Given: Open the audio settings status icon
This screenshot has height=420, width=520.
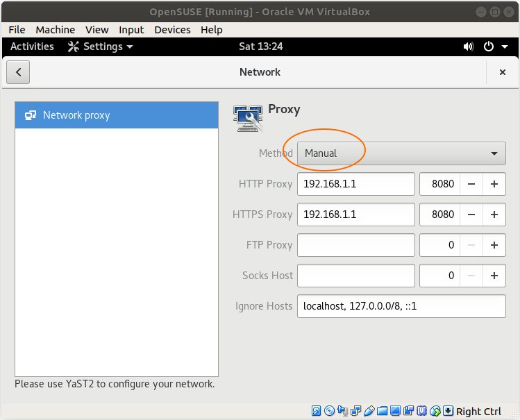Looking at the screenshot, I should 342,411.
